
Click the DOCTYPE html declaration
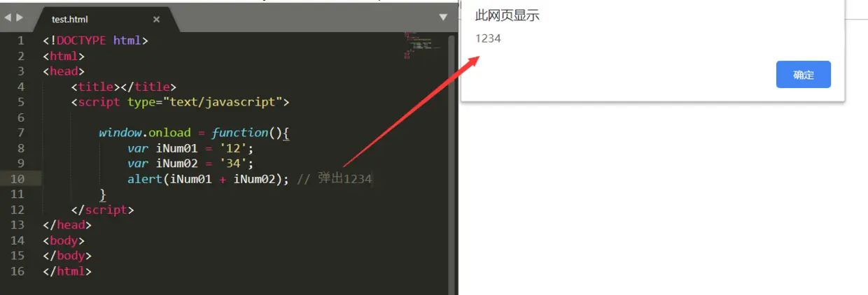point(95,41)
